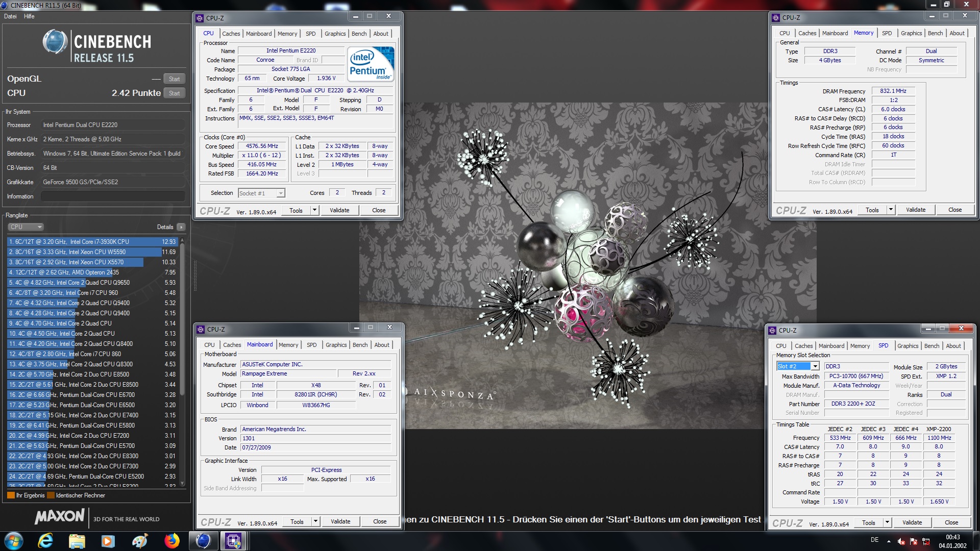Click the DE language indicator
Image resolution: width=980 pixels, height=551 pixels.
pos(874,540)
